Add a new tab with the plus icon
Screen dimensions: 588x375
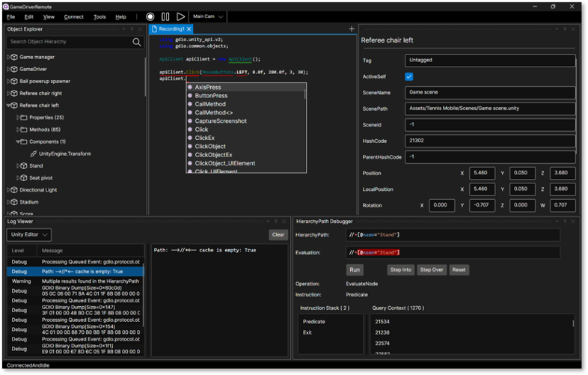click(x=352, y=29)
